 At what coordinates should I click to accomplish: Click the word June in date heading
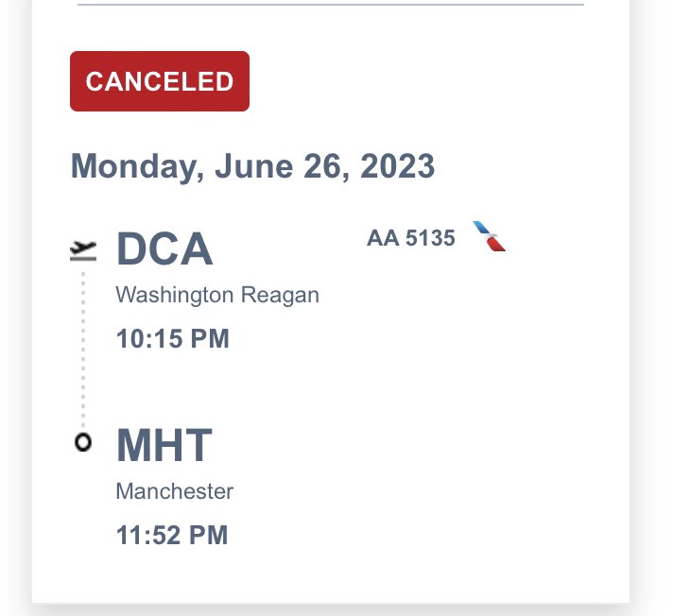254,166
